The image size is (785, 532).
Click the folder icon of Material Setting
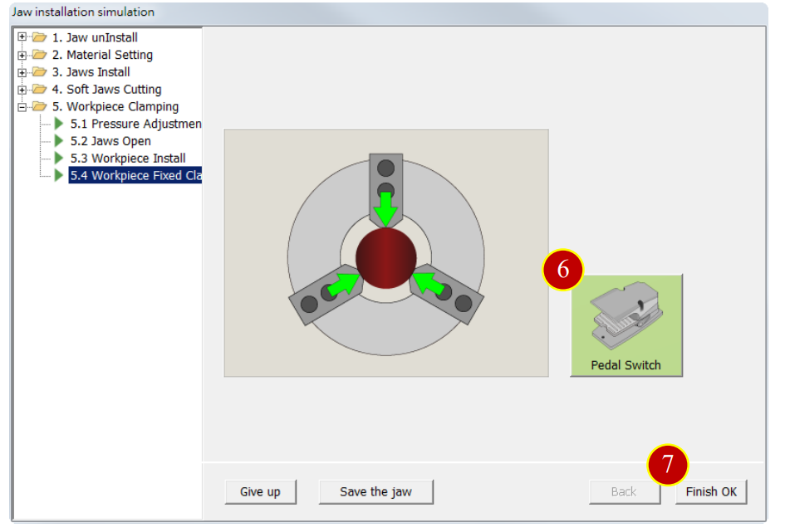(39, 55)
